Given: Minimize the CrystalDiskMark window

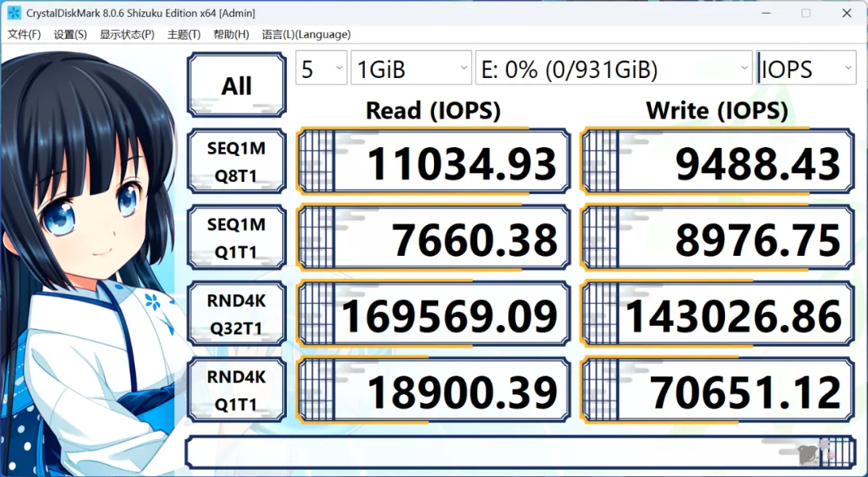Looking at the screenshot, I should [766, 13].
